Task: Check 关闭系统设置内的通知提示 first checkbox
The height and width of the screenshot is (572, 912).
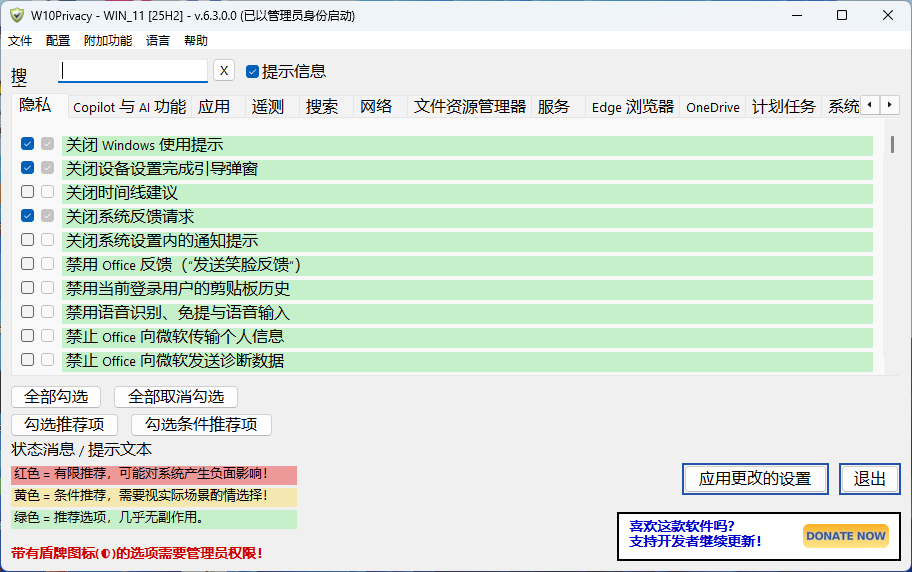Action: (27, 240)
